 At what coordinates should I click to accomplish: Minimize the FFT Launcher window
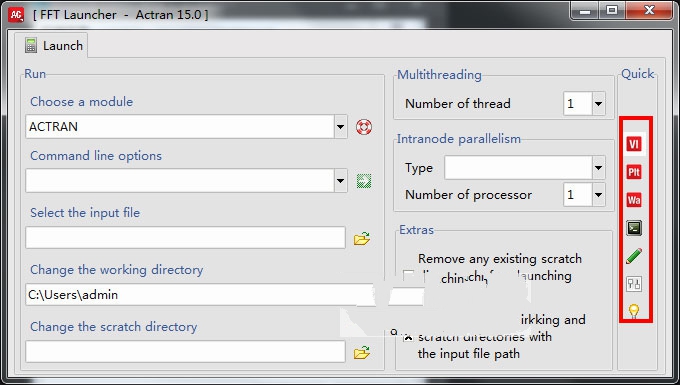pos(585,10)
